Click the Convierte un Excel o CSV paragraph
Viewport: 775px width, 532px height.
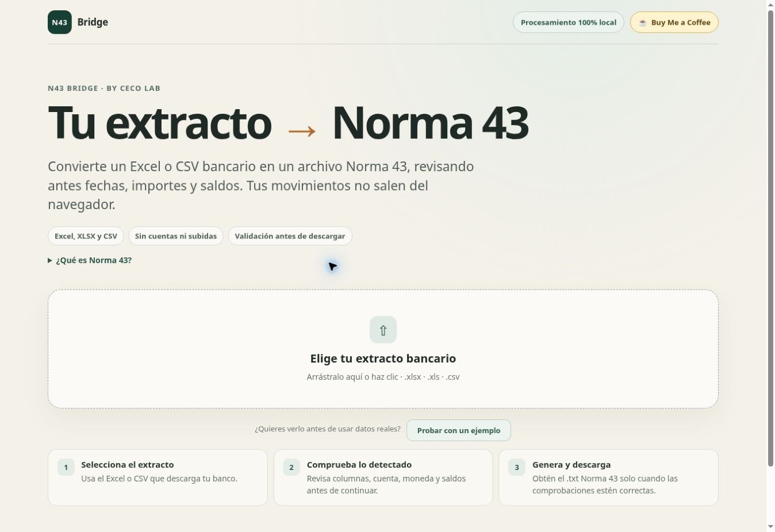click(x=261, y=186)
